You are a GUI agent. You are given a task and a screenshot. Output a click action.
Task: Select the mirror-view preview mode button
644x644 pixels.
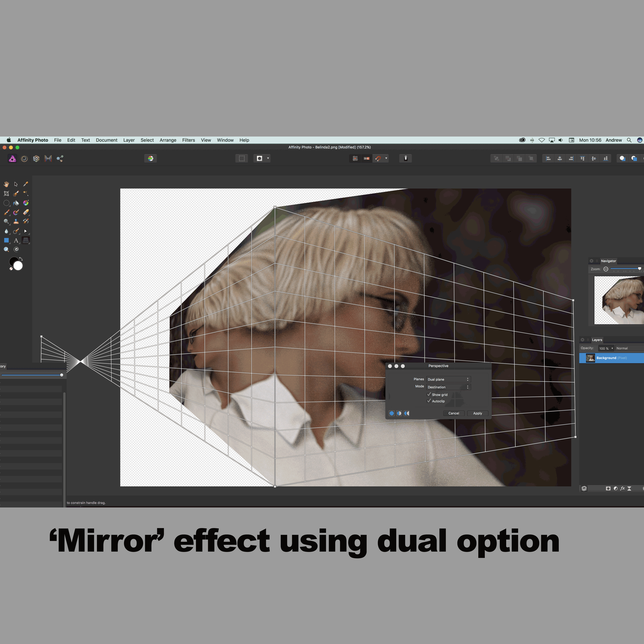(407, 413)
